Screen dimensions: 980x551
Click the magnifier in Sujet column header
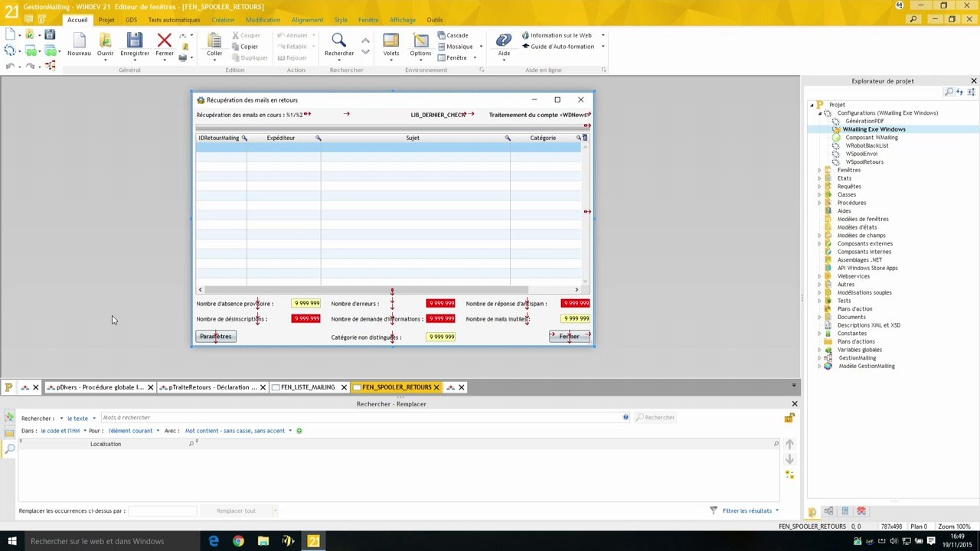[507, 138]
